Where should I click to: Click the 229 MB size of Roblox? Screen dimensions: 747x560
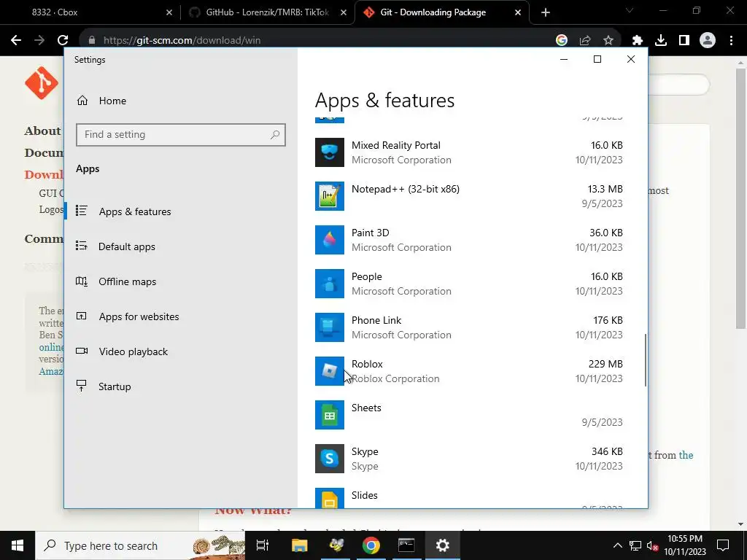click(x=605, y=364)
